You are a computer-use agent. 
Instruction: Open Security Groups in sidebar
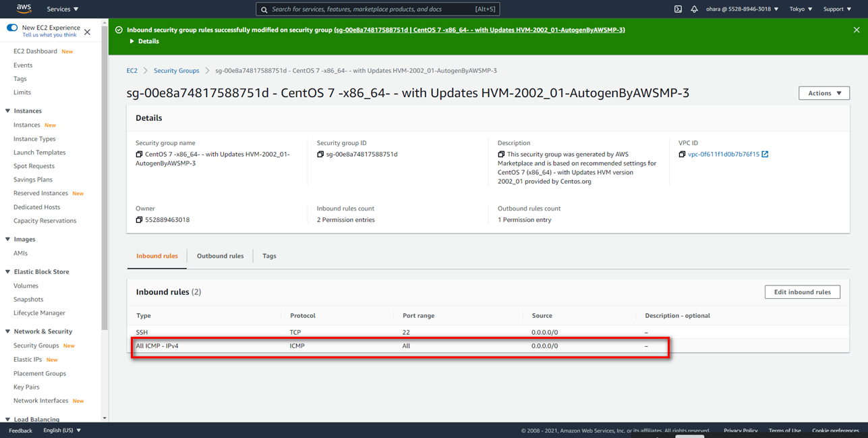click(36, 346)
